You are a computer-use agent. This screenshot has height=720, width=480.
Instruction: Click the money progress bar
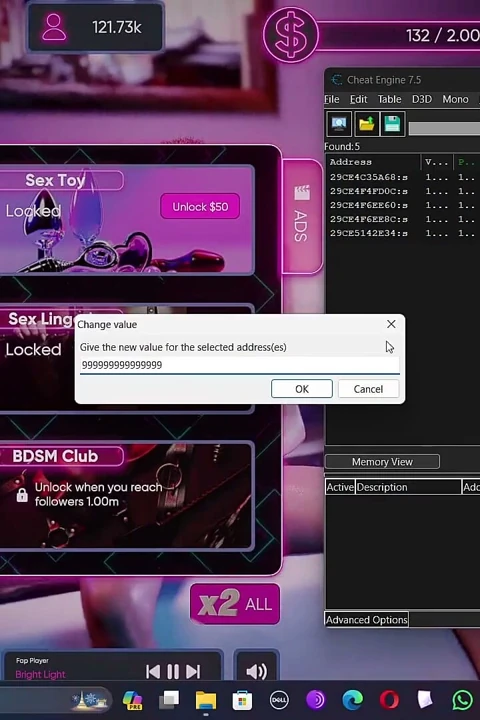(x=400, y=35)
